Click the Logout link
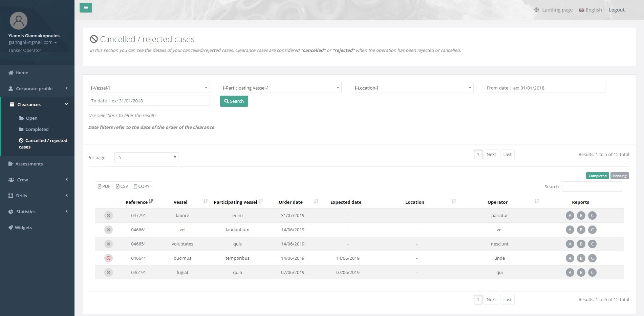 tap(617, 10)
